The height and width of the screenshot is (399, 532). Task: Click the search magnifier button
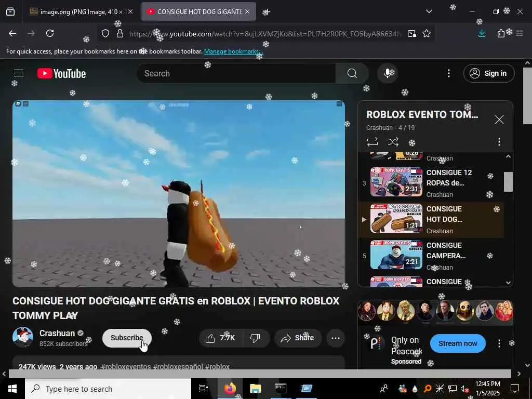(x=352, y=73)
